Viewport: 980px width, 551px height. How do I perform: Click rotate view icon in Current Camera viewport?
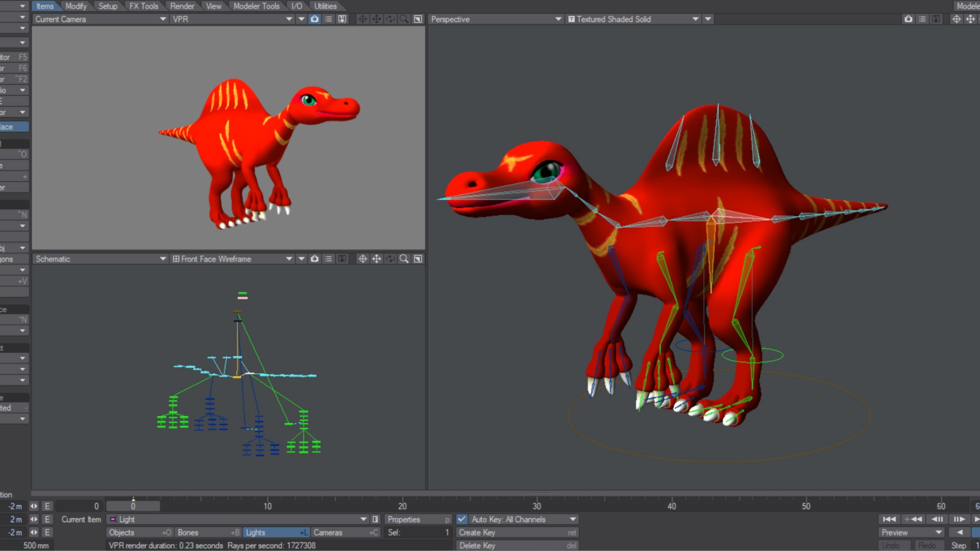tap(390, 19)
